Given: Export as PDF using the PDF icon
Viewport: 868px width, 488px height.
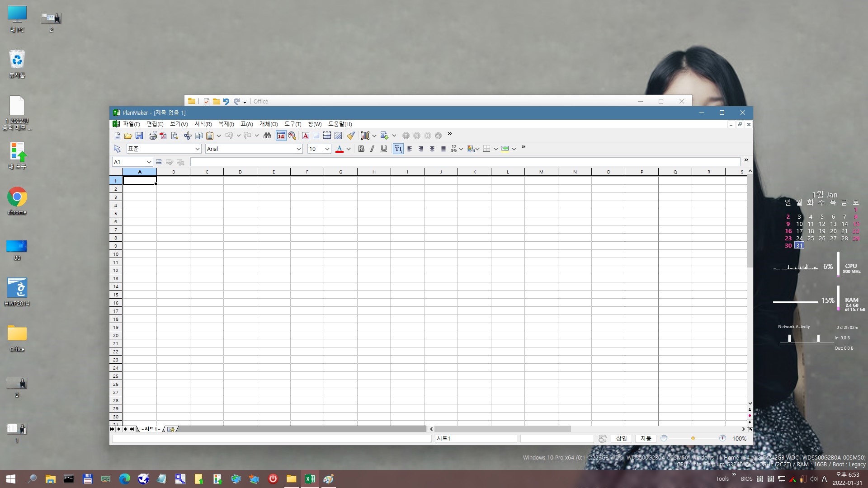Looking at the screenshot, I should (x=163, y=136).
